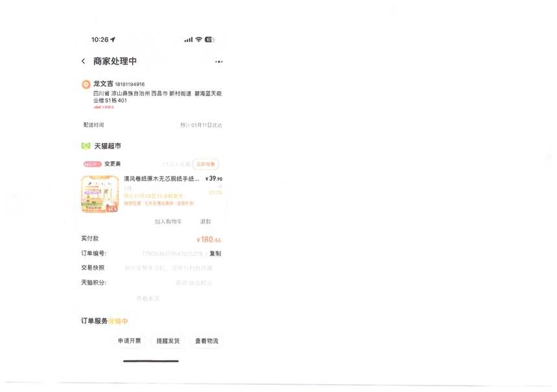557x392 pixels.
Task: Open the 清风卷纸原木无芯 product title
Action: click(161, 179)
